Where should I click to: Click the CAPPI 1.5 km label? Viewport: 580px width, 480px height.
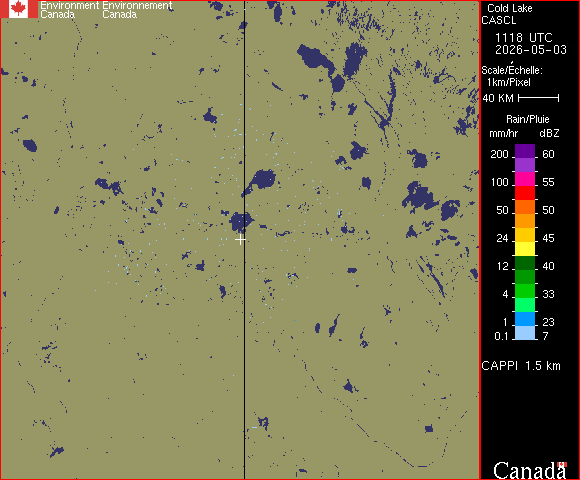click(521, 366)
